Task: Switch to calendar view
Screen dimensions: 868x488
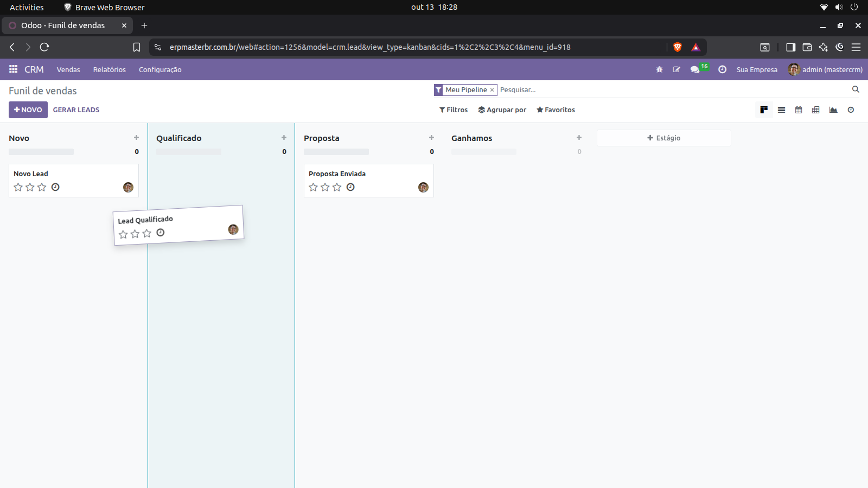Action: (799, 110)
